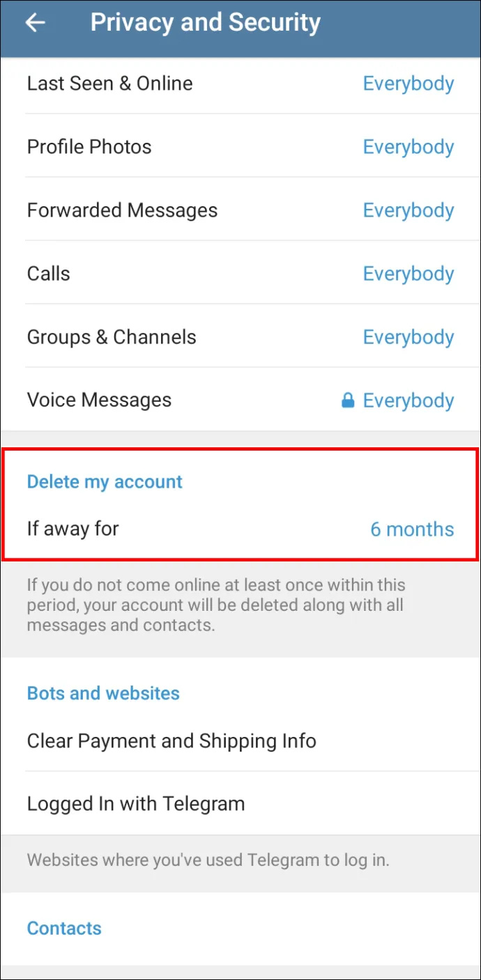481x980 pixels.
Task: Tap Everybody value for Last Seen
Action: point(409,84)
